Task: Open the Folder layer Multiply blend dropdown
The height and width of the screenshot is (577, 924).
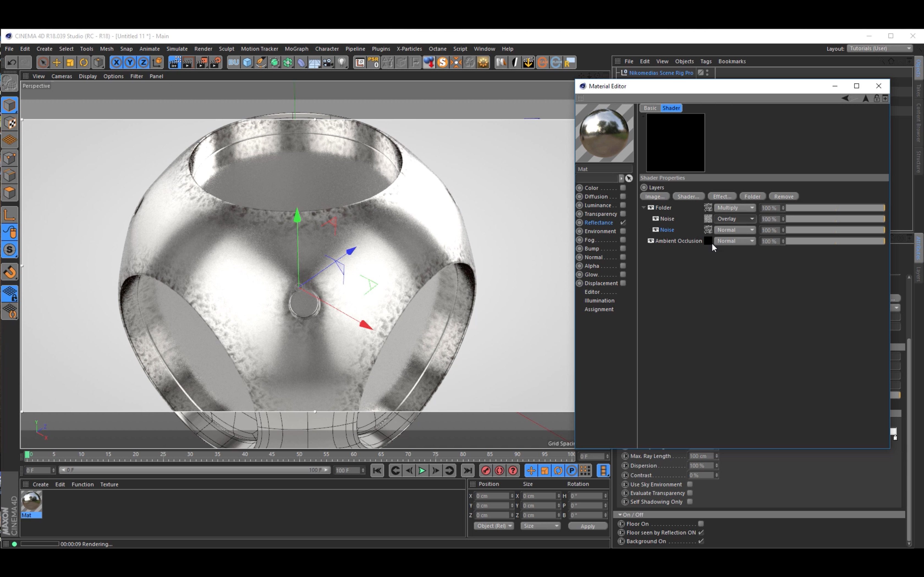Action: tap(735, 208)
